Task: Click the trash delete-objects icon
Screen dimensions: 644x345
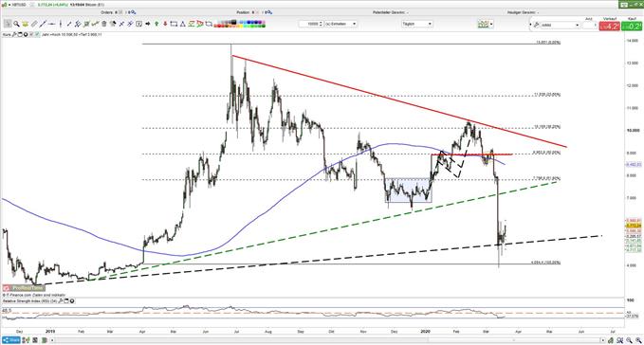Action: [104, 24]
